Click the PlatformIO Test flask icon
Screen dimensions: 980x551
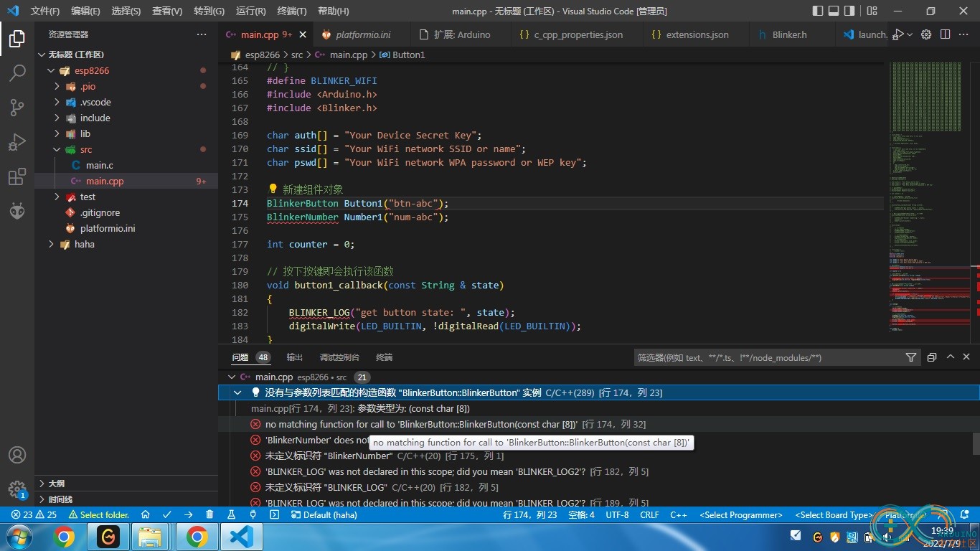click(x=231, y=514)
